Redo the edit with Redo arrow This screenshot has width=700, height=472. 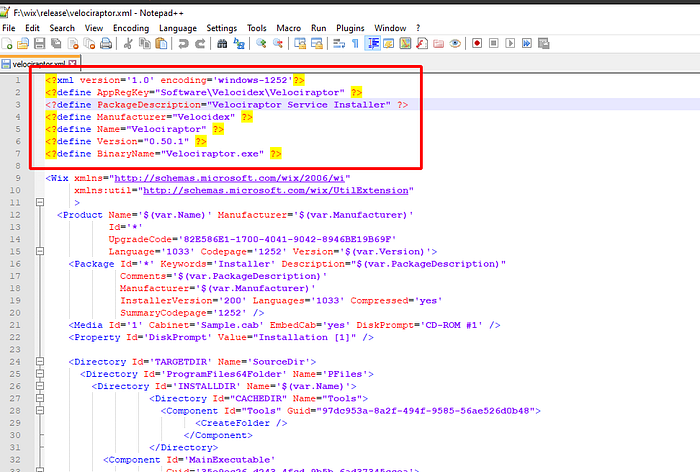coord(200,44)
